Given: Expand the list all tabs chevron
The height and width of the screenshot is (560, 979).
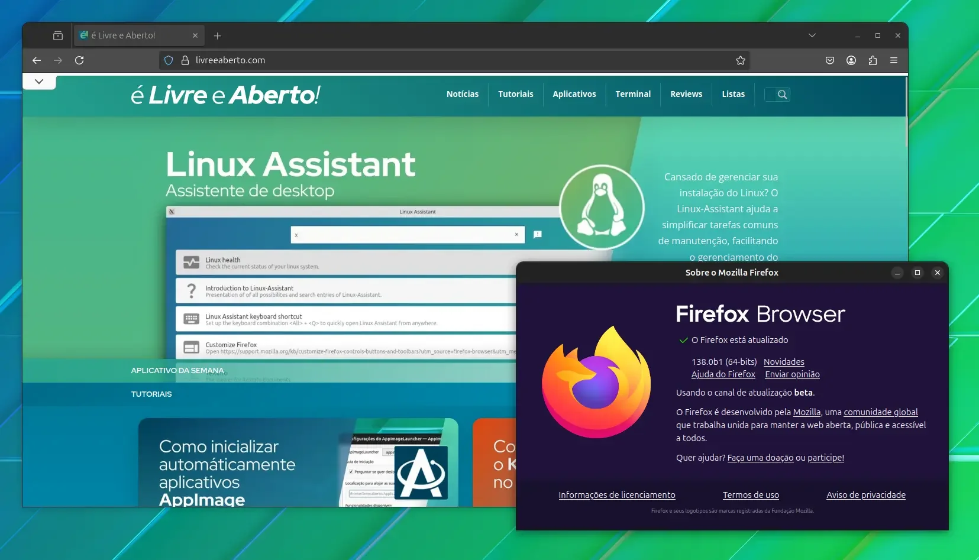Looking at the screenshot, I should coord(812,35).
